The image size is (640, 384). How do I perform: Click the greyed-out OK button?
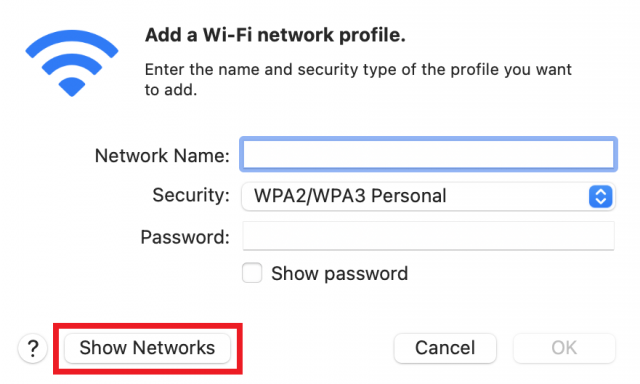[564, 348]
